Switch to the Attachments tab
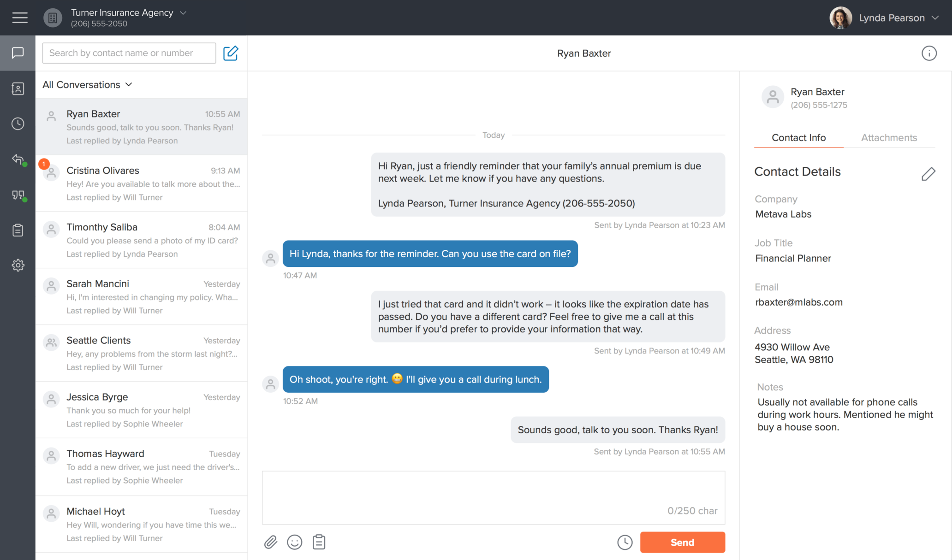Viewport: 952px width, 560px height. (889, 138)
